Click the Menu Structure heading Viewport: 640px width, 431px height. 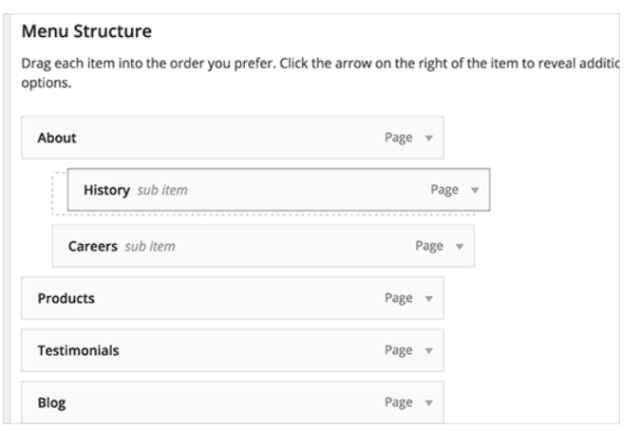pyautogui.click(x=87, y=31)
